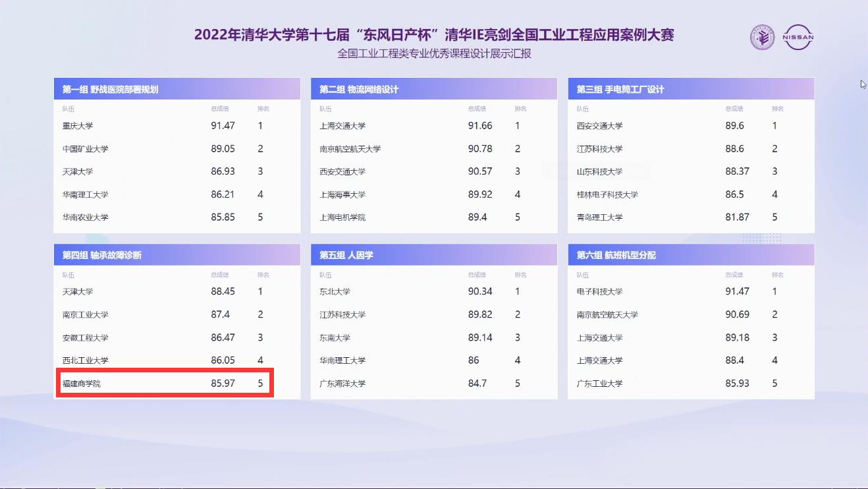Click the main competition title text
The image size is (868, 489).
[434, 35]
